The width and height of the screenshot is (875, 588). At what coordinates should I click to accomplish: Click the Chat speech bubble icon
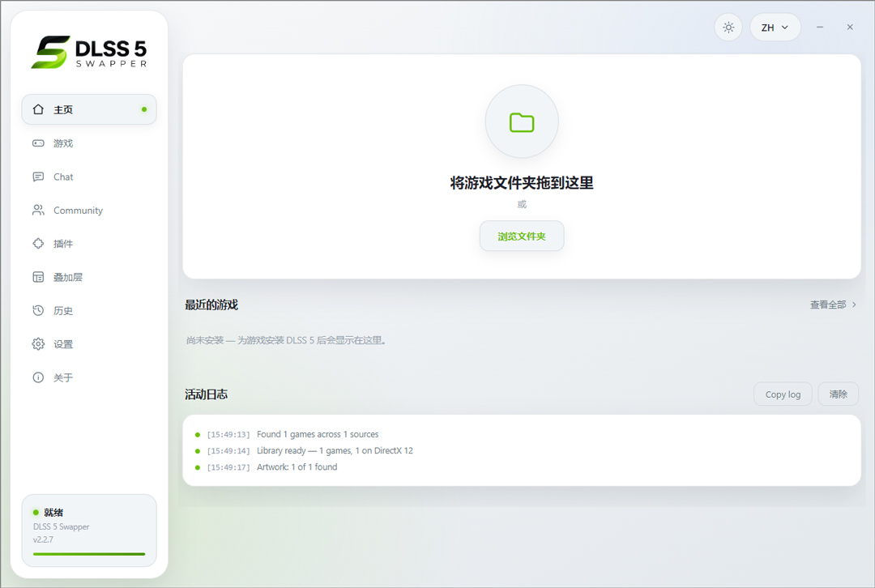38,177
